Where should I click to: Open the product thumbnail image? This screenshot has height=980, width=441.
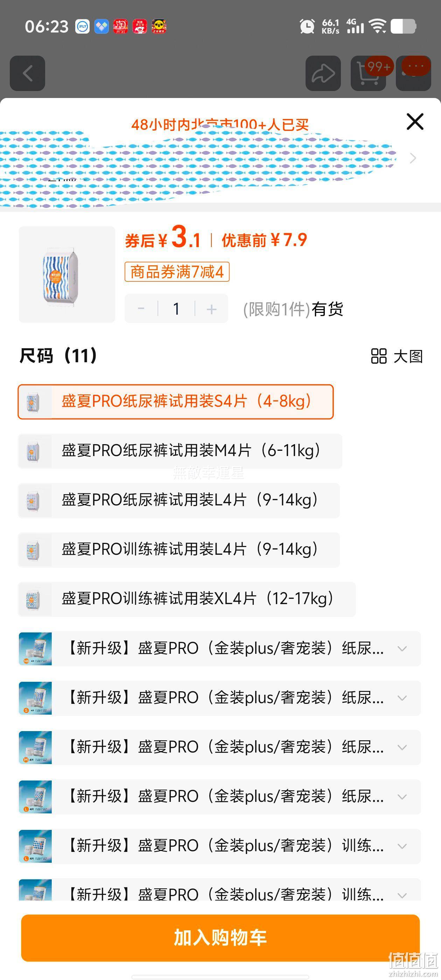[x=67, y=275]
